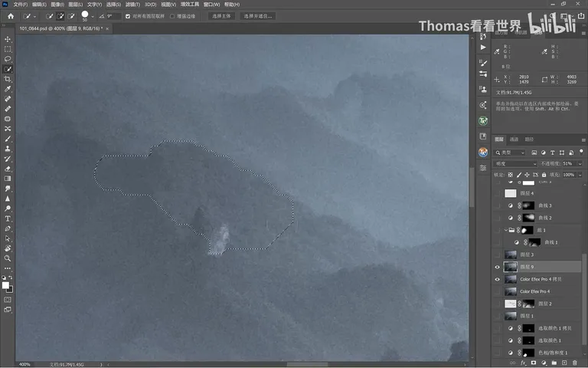This screenshot has width=588, height=368.
Task: Open the Brush Settings panel icon
Action: click(483, 63)
